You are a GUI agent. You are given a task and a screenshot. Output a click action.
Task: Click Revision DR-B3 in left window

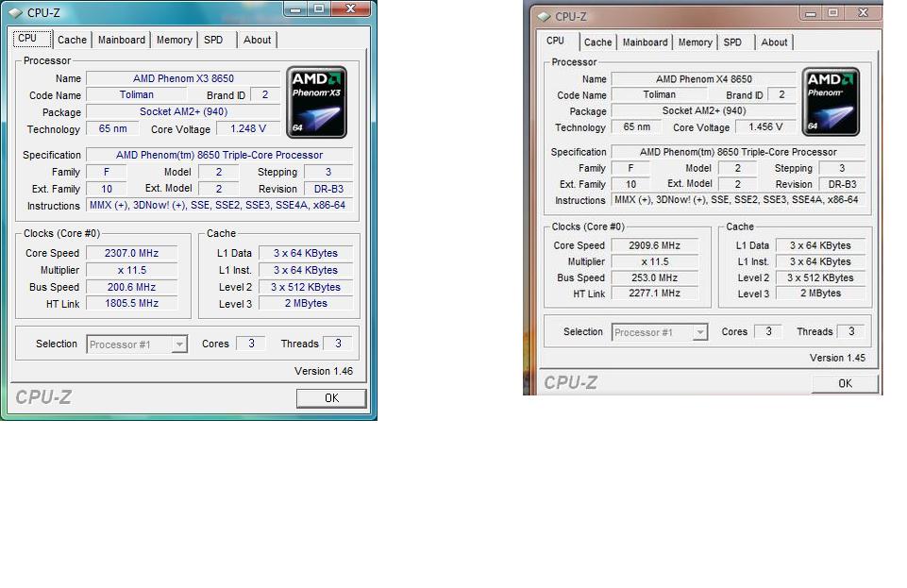328,189
